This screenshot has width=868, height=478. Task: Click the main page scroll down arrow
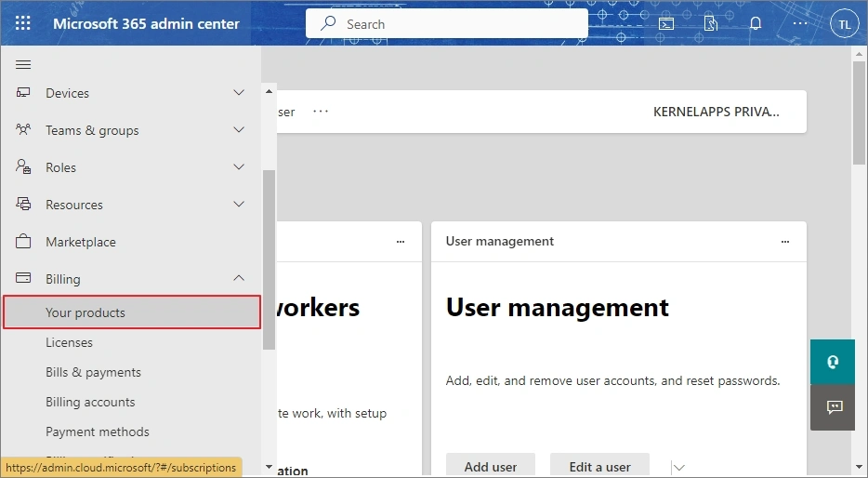[859, 469]
